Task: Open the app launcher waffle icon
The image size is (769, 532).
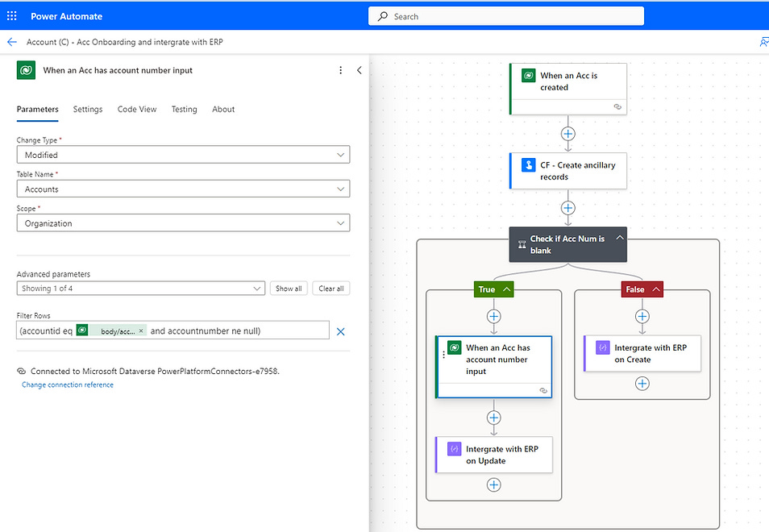Action: pyautogui.click(x=12, y=15)
